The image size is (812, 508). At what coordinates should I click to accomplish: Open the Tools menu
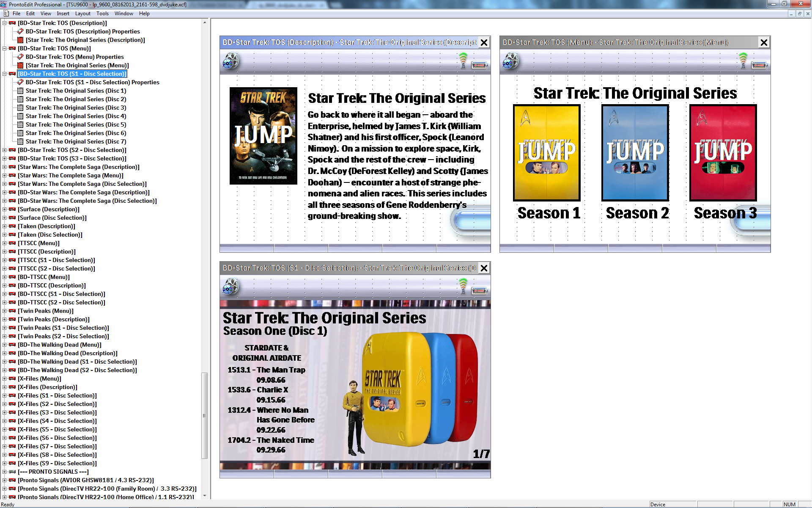pyautogui.click(x=102, y=14)
